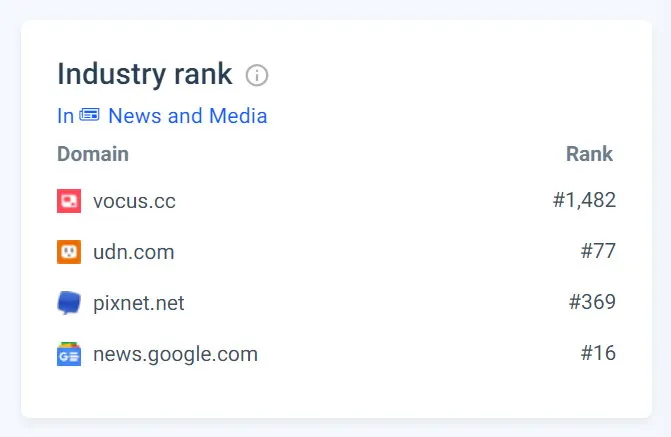Open the udn.com domain link
This screenshot has width=671, height=437.
tap(133, 252)
